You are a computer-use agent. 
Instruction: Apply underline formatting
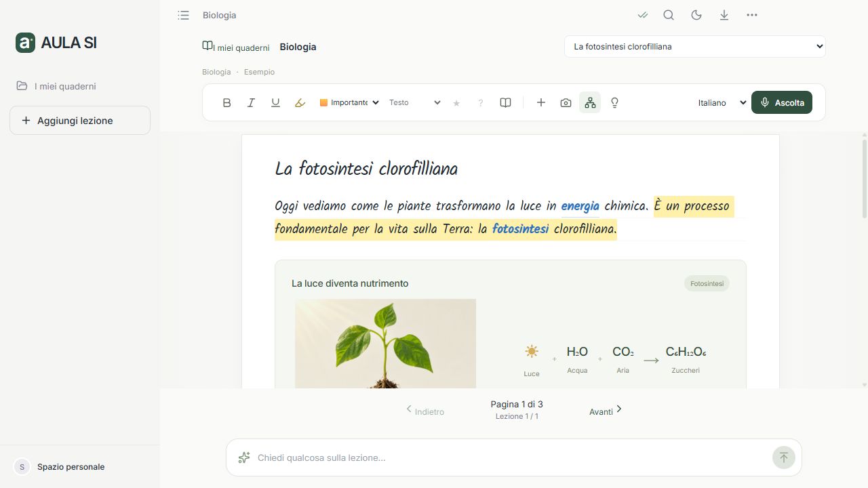pos(275,102)
